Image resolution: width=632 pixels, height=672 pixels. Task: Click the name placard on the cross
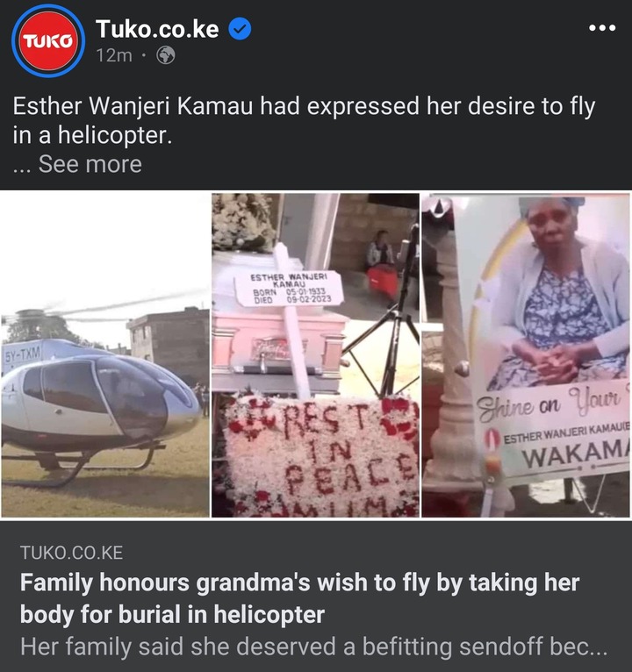(291, 288)
